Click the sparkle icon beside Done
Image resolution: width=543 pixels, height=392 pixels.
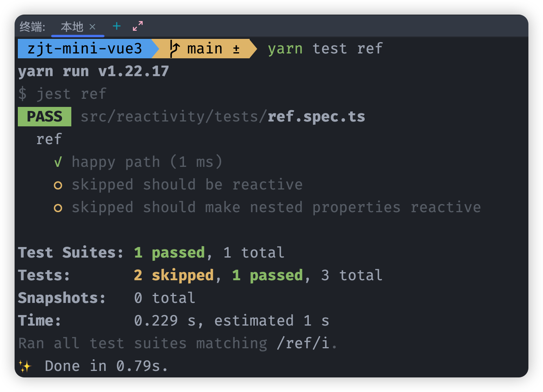[x=25, y=366]
